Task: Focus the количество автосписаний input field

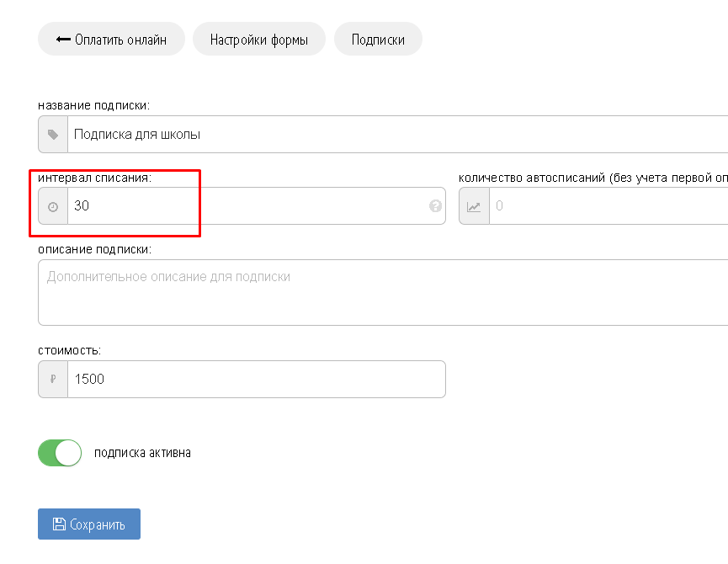Action: pos(608,206)
